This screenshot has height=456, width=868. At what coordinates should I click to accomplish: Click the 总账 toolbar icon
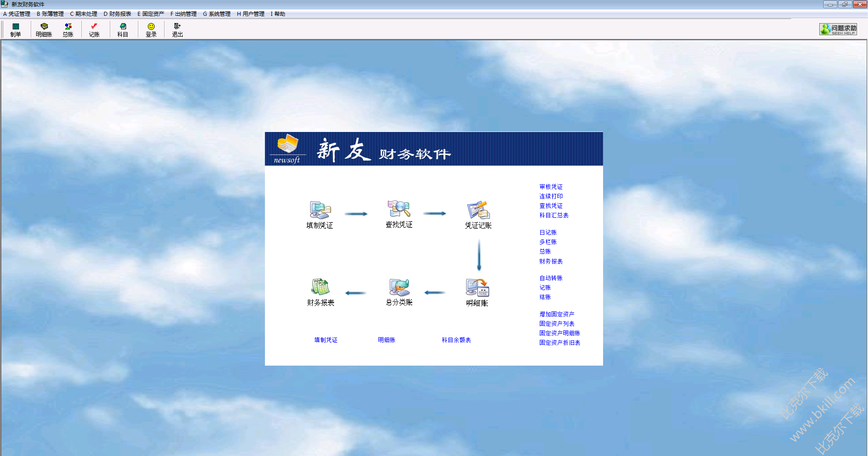[x=68, y=29]
